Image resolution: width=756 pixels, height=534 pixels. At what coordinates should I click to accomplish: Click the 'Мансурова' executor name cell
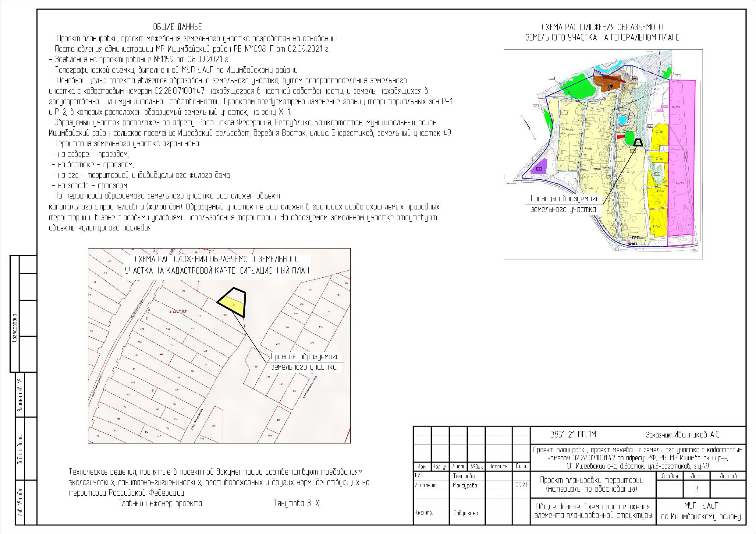click(x=465, y=485)
